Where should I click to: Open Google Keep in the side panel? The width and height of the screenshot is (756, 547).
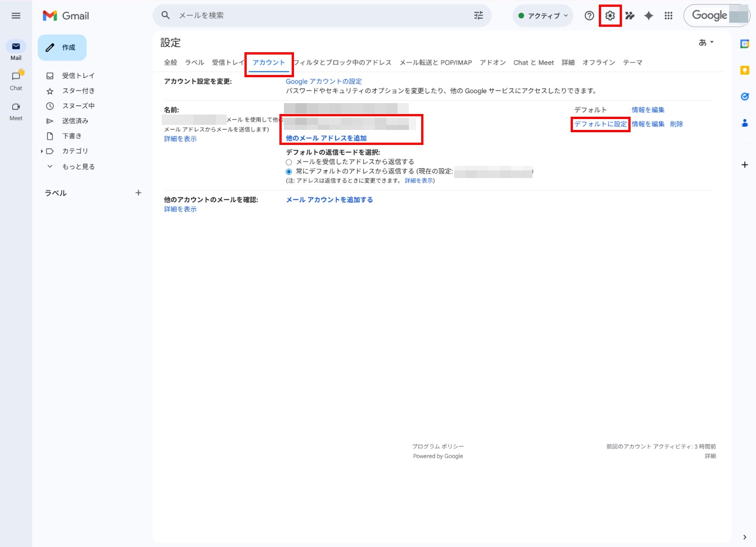tap(745, 70)
